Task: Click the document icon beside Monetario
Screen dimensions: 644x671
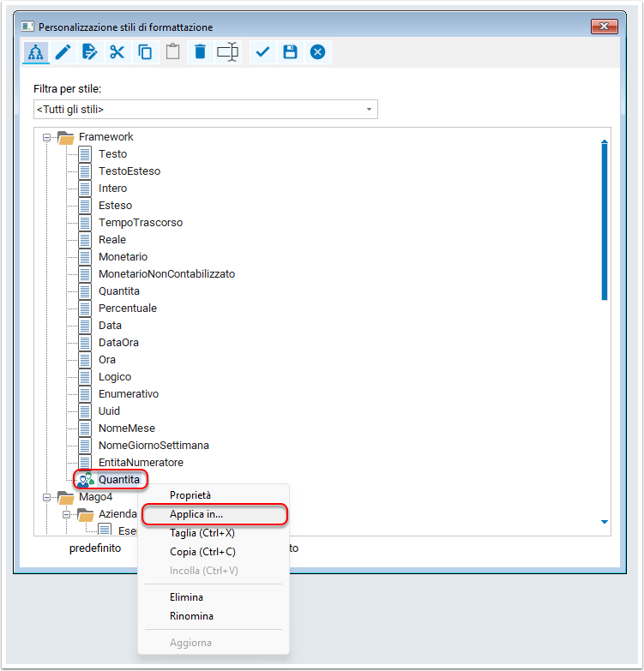Action: tap(85, 257)
